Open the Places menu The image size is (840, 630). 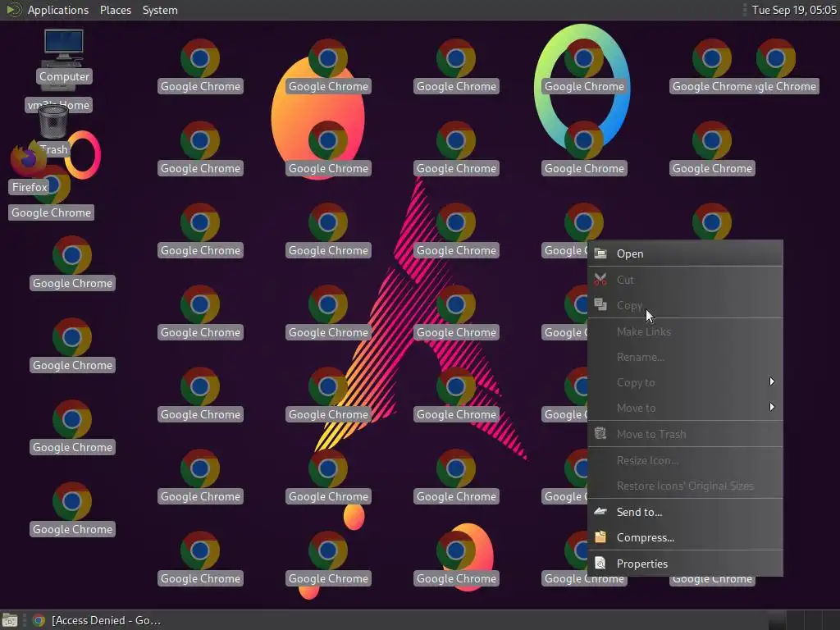point(115,10)
